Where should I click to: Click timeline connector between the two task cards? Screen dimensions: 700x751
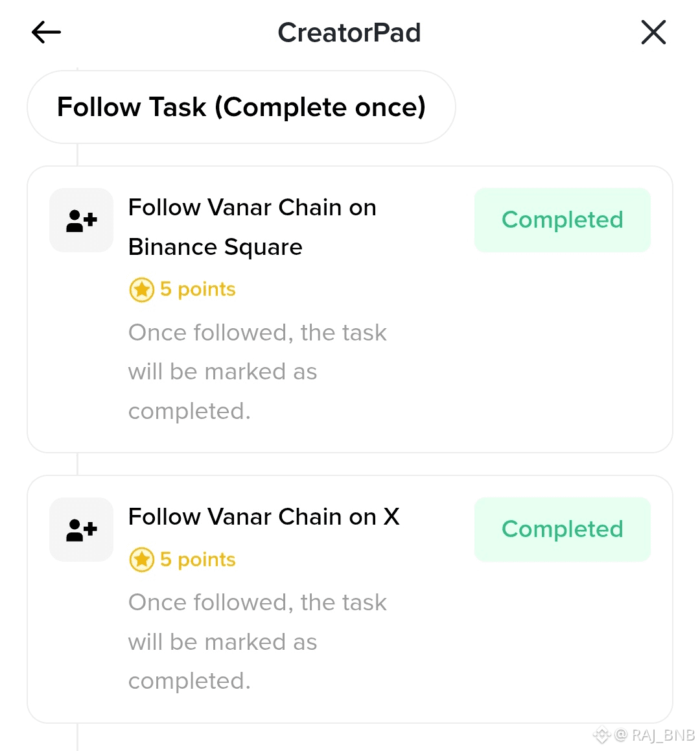77,464
